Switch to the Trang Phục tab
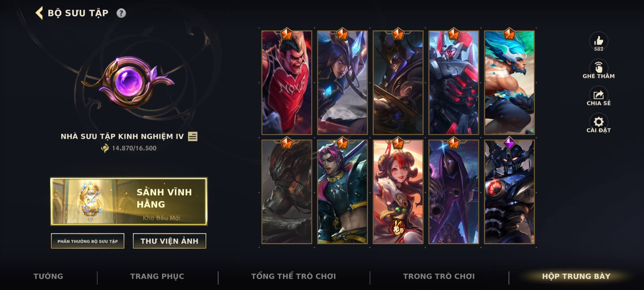644x290 pixels. click(x=157, y=276)
